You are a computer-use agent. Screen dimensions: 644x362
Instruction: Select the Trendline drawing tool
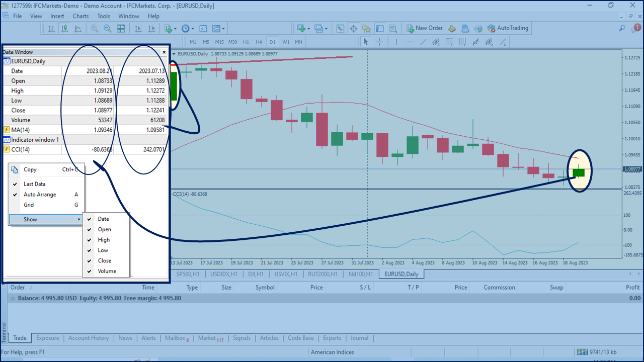tap(423, 42)
